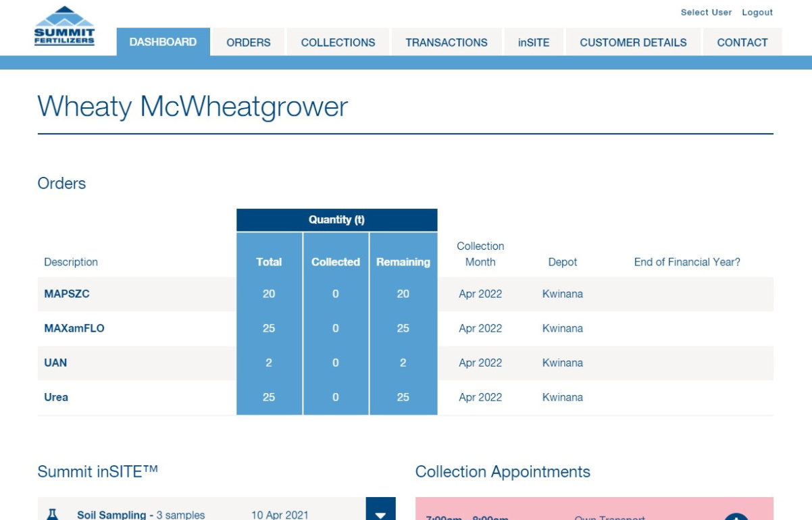Viewport: 812px width, 520px height.
Task: Click the Remaining quantity column header
Action: 403,262
